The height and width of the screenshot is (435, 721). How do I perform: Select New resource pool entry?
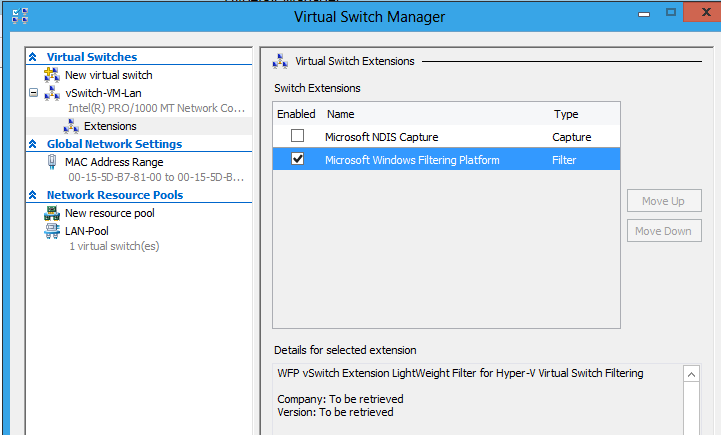tap(110, 213)
